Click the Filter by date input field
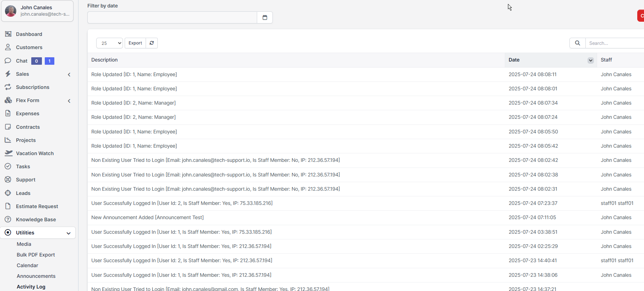This screenshot has width=644, height=291. (x=172, y=17)
